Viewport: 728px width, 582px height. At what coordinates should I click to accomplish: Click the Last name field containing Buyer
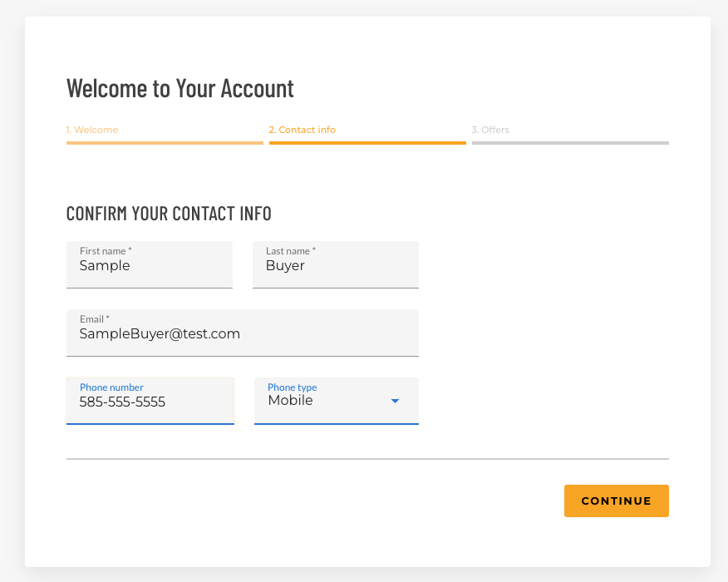pos(335,266)
